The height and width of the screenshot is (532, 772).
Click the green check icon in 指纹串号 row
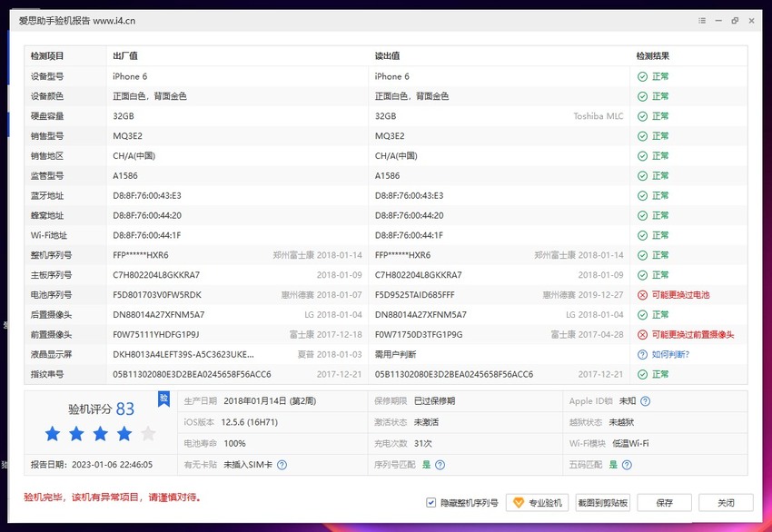point(642,375)
